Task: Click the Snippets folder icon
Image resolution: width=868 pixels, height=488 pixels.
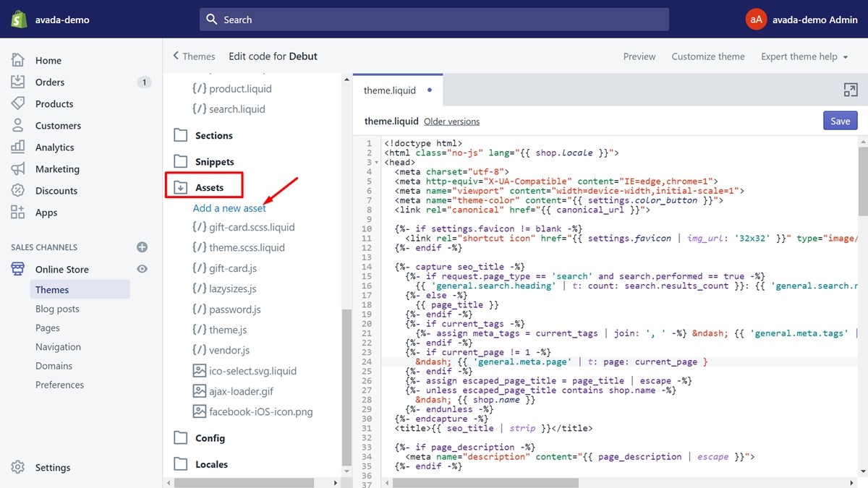Action: pyautogui.click(x=180, y=161)
